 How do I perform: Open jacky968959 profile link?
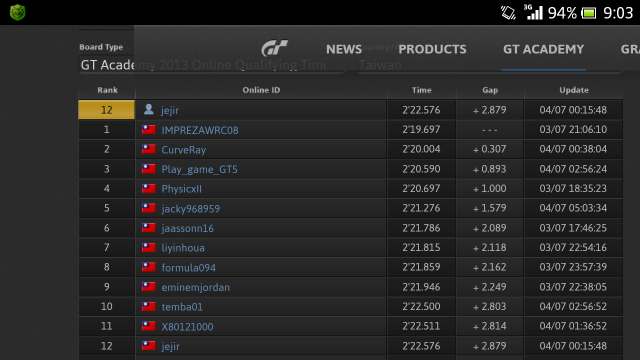pos(191,209)
